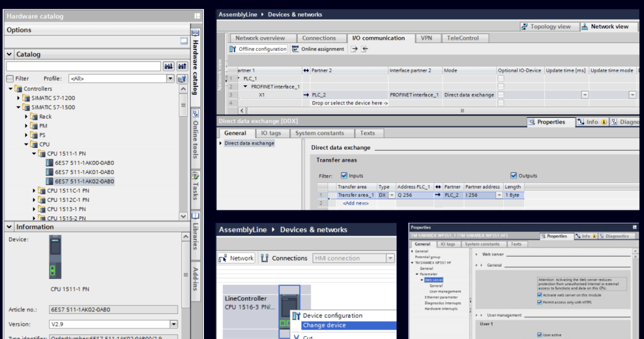Click the Add new transfer area link
Screen dimensions: 644x339
coord(355,203)
